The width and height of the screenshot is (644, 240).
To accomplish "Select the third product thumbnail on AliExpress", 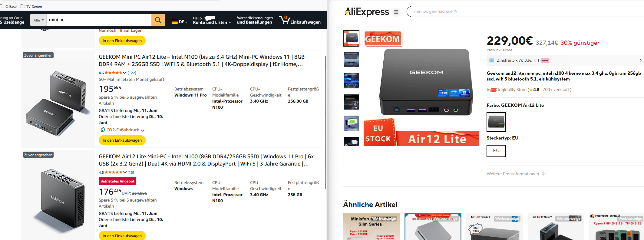I will pyautogui.click(x=351, y=81).
